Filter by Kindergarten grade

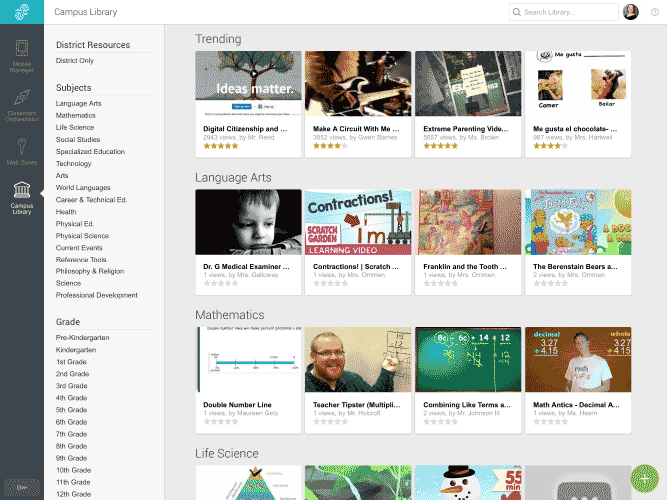[x=76, y=350]
